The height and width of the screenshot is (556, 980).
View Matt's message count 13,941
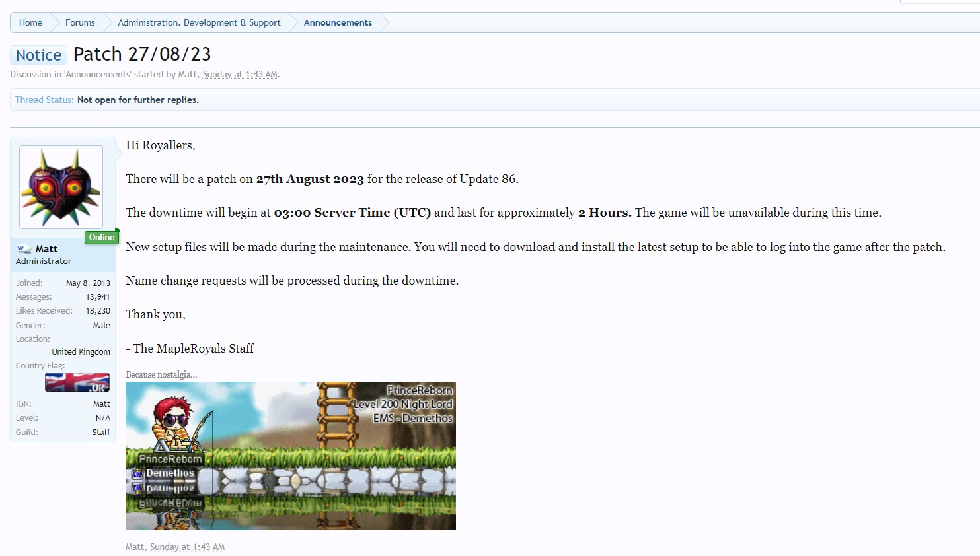[98, 297]
